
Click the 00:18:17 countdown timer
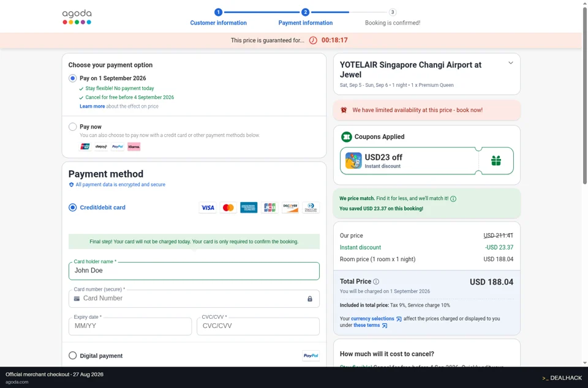334,40
